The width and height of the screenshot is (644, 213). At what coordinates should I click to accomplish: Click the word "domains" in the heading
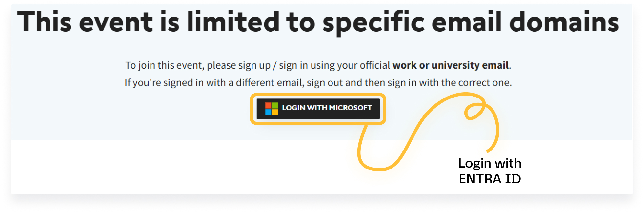564,22
